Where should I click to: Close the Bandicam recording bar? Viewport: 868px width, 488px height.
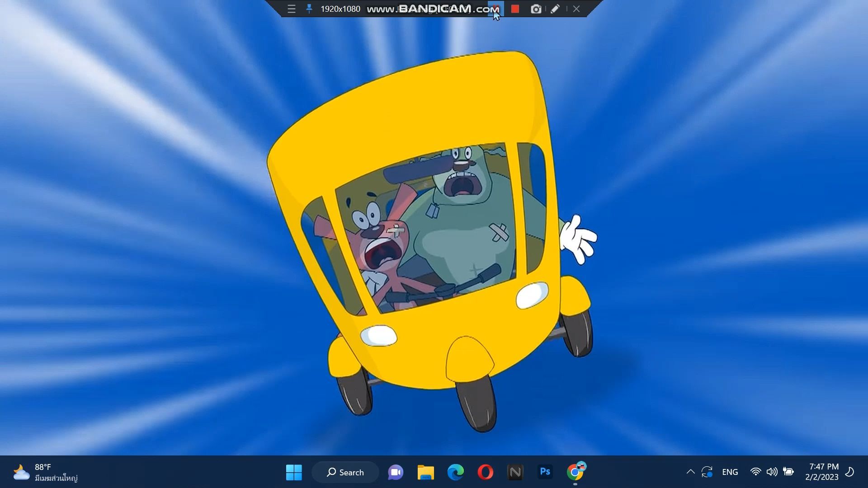coord(576,9)
